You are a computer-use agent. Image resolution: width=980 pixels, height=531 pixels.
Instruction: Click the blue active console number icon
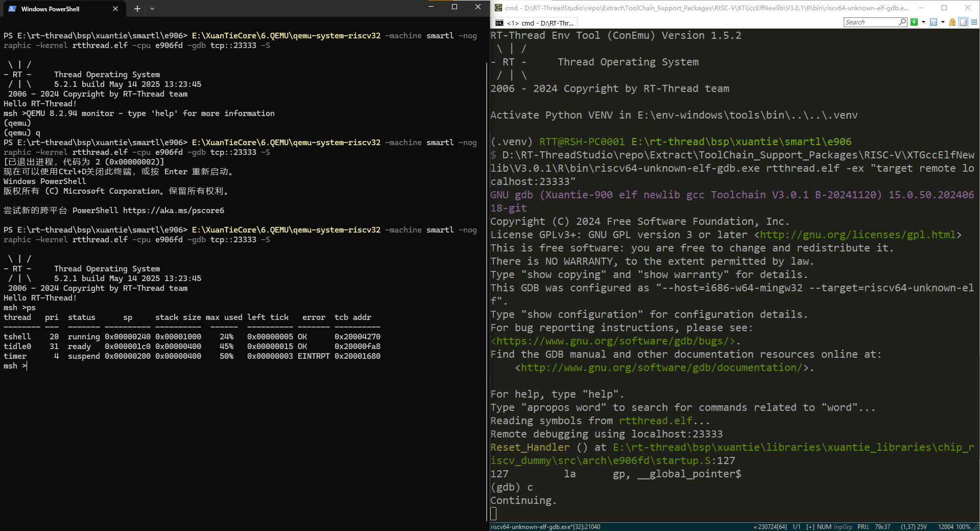[x=934, y=22]
